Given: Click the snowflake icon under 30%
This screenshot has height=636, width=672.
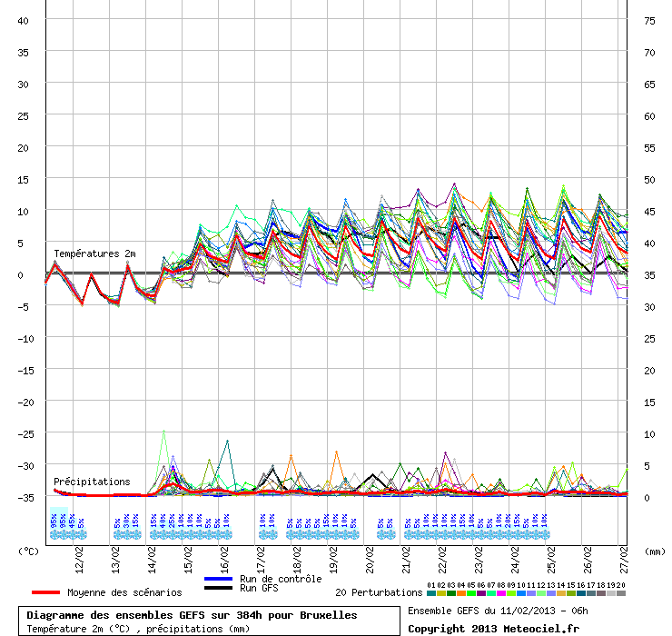Looking at the screenshot, I should pyautogui.click(x=127, y=535).
